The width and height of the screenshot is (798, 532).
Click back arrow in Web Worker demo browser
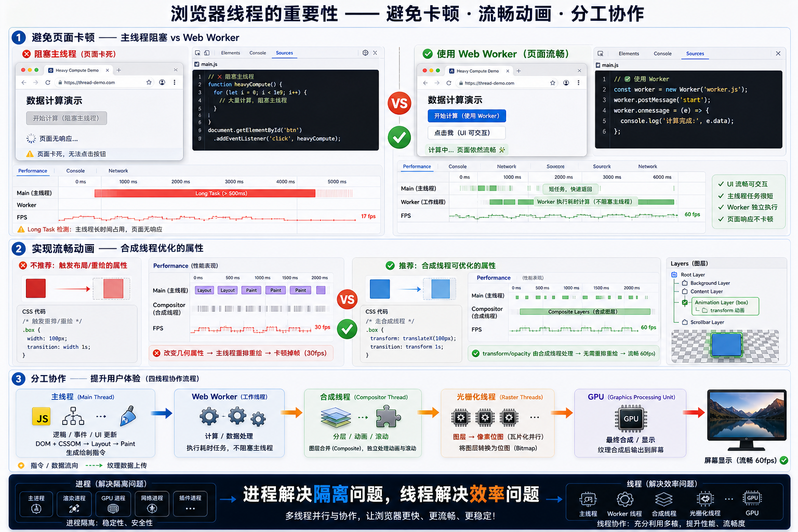click(425, 83)
